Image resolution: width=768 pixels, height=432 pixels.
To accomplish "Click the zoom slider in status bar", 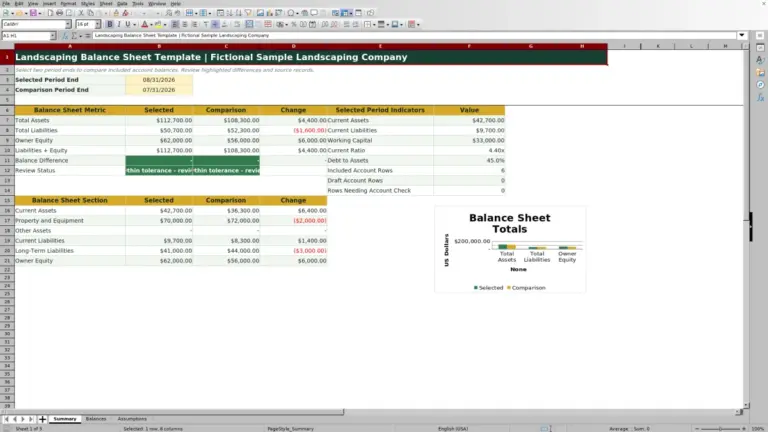I will (720, 429).
